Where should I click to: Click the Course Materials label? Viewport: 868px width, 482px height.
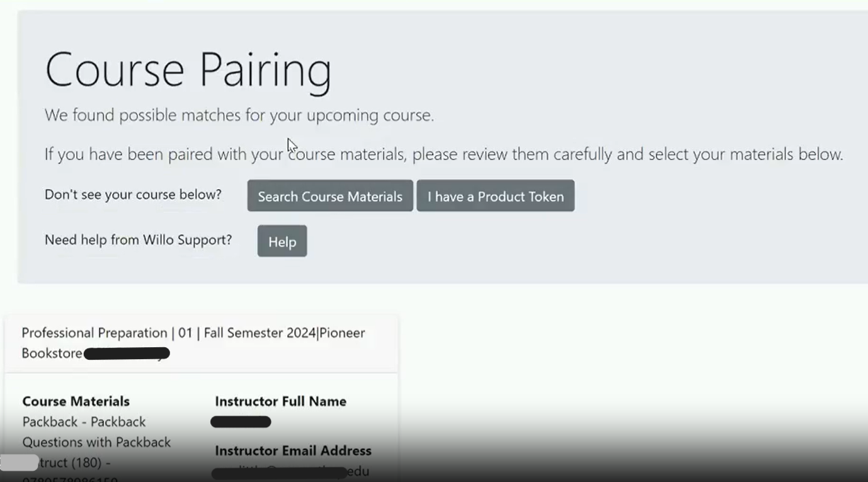[x=76, y=401]
